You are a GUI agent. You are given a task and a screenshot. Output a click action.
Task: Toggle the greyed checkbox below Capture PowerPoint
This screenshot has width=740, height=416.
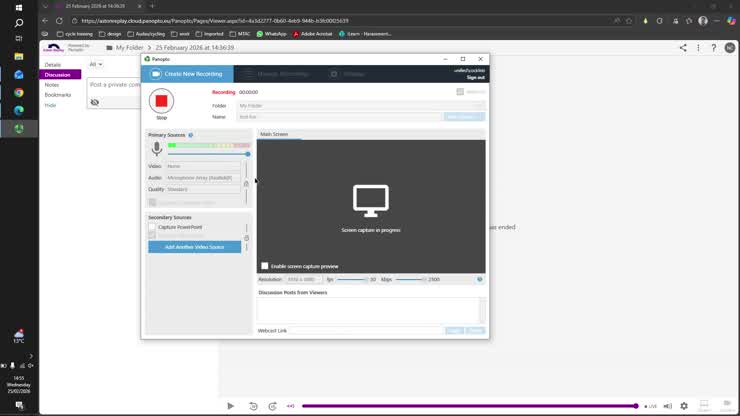click(152, 235)
